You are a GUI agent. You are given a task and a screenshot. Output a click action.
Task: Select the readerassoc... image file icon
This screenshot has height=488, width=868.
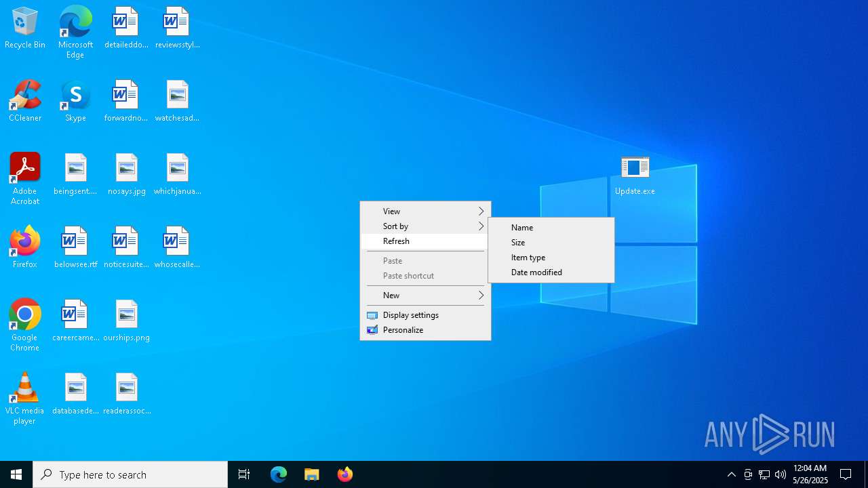point(126,394)
